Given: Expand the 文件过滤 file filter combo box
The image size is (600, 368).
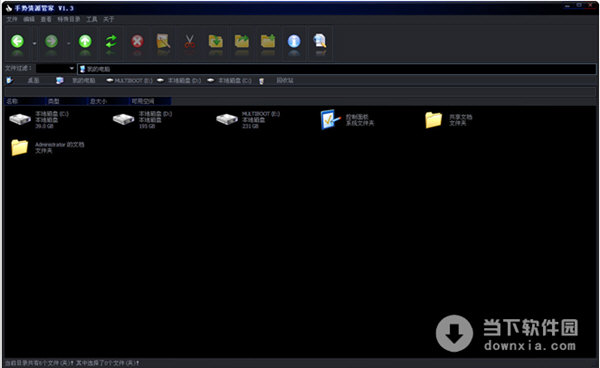Looking at the screenshot, I should coord(72,68).
